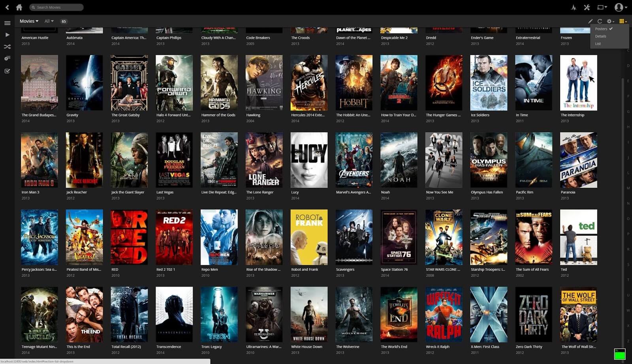Viewport: 632px width, 364px height.
Task: Collapse the grid view mode dropdown
Action: [623, 21]
